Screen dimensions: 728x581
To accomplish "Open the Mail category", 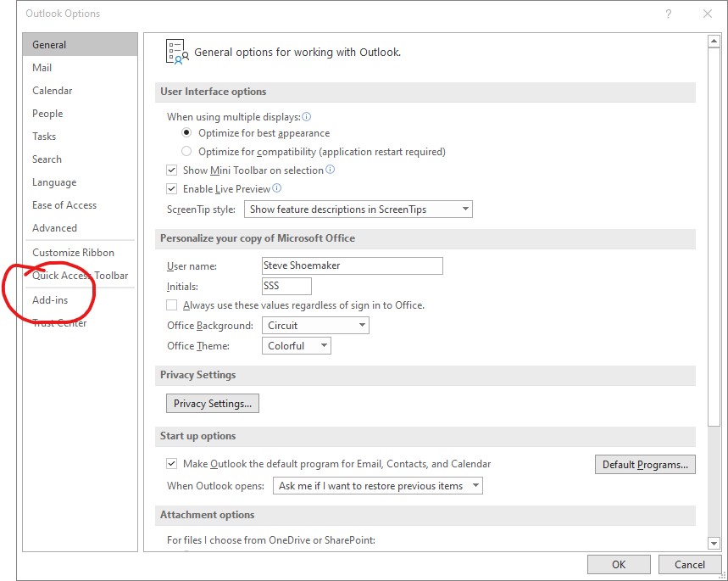I will pos(80,67).
